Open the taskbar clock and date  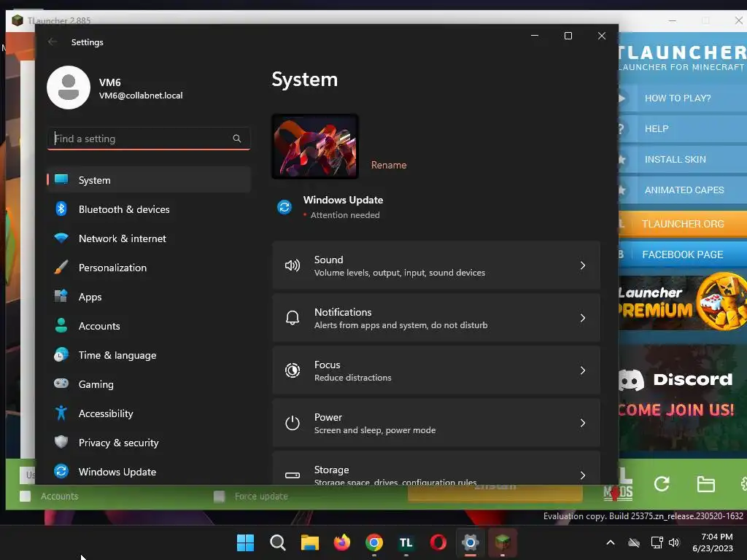(713, 542)
